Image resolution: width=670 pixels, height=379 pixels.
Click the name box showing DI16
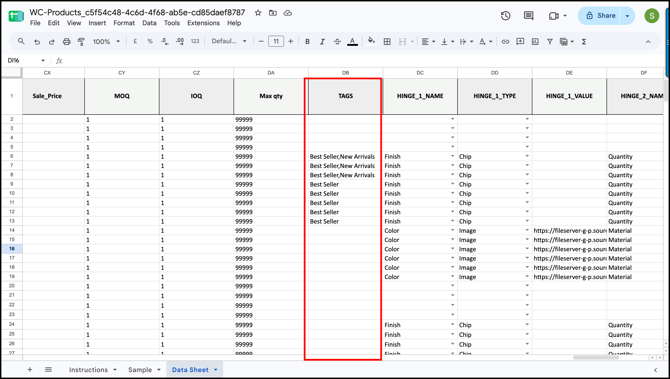(26, 61)
